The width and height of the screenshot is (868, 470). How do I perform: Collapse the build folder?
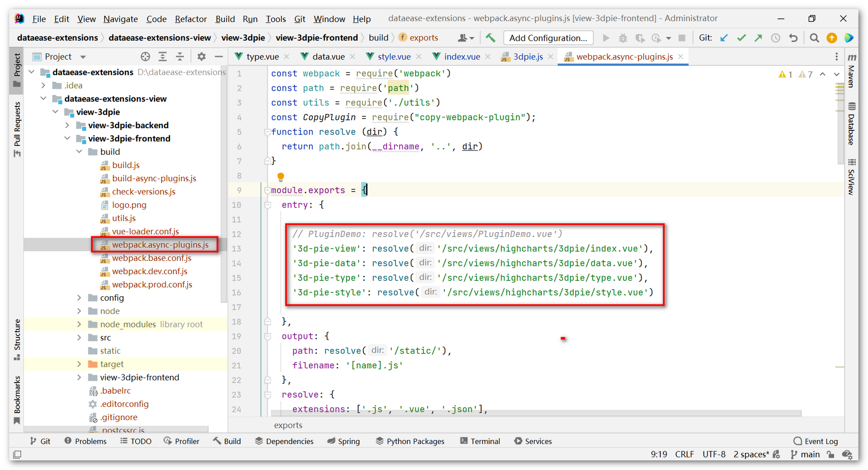(x=79, y=152)
